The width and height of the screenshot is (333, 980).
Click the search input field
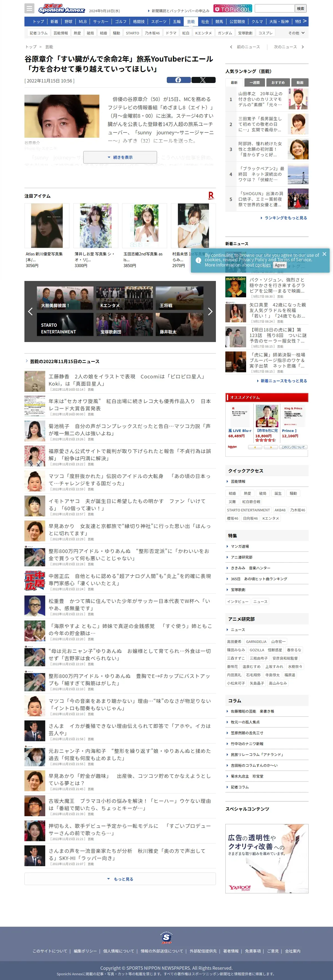(x=275, y=8)
